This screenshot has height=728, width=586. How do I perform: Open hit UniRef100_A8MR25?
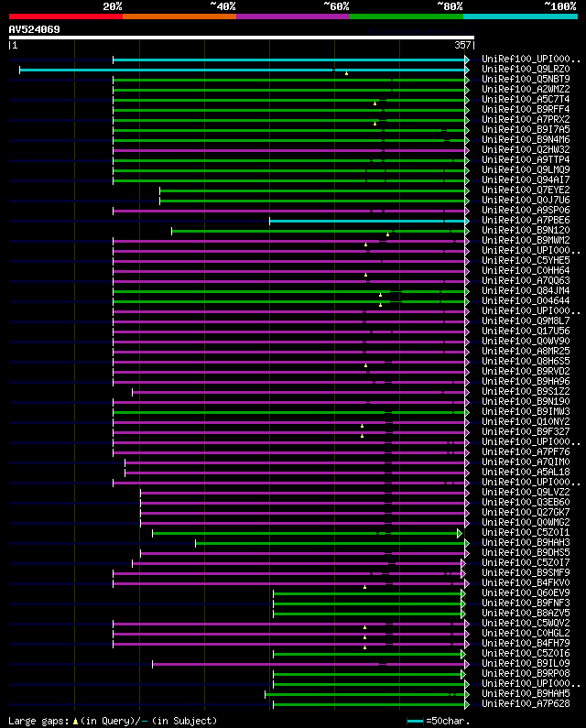(x=526, y=352)
